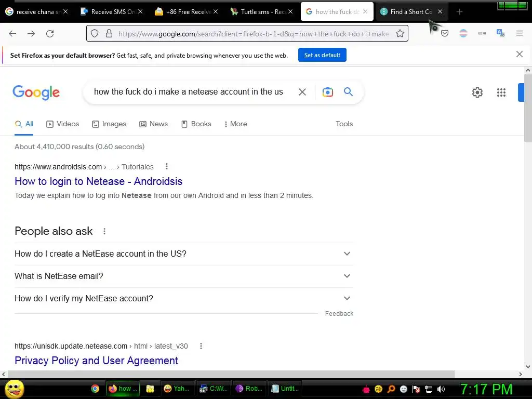Select the All results filter
This screenshot has height=399, width=532.
24,124
